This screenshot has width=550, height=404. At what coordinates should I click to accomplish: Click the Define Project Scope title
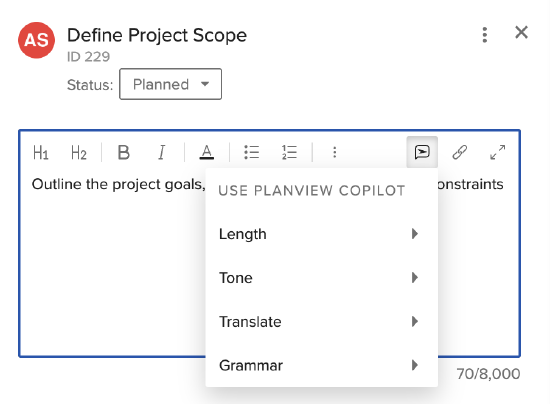click(157, 35)
